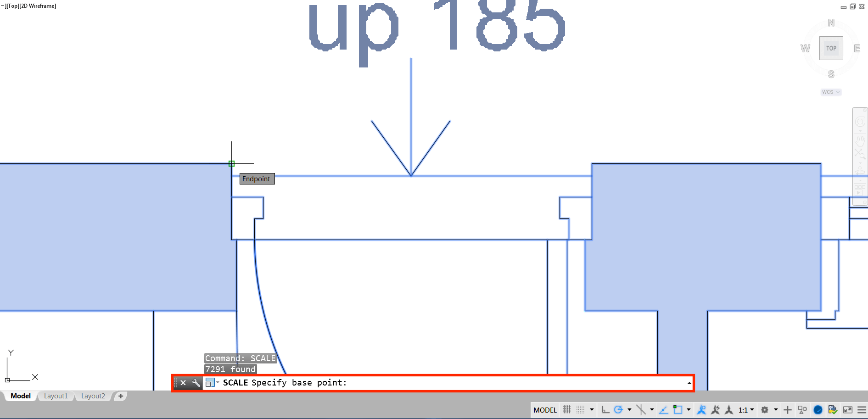Click 'Command: SCALE' history line
The width and height of the screenshot is (868, 419).
[240, 358]
